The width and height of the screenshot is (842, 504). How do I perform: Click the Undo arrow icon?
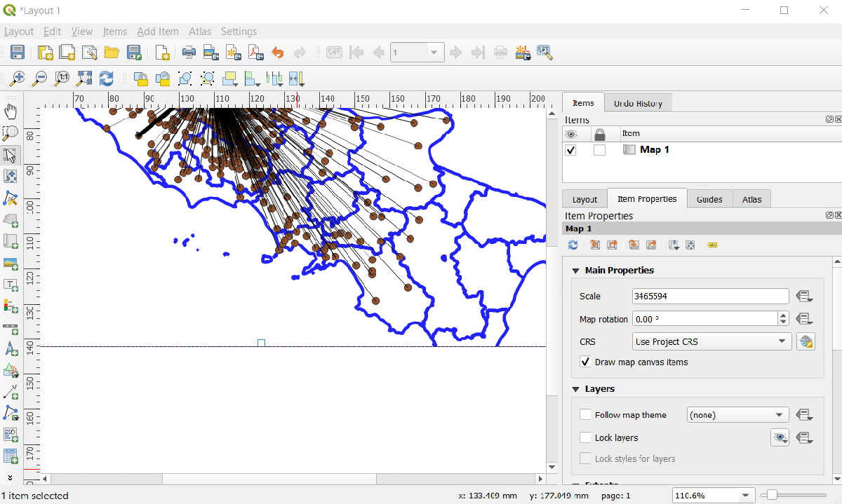coord(278,53)
